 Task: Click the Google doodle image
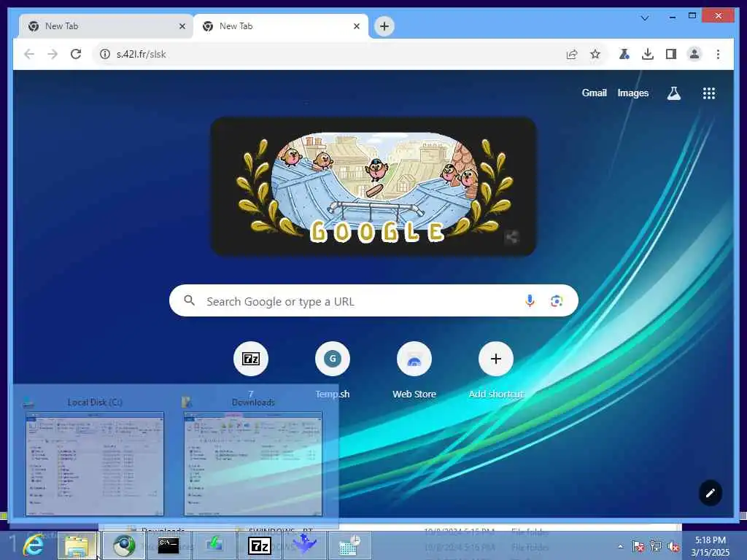coord(373,187)
